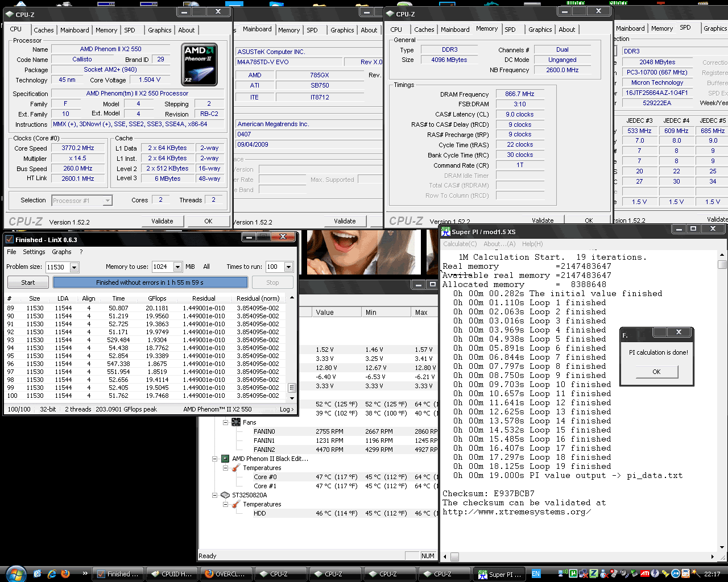Screen dimensions: 728x582
Task: Open Super PI Calculate menu
Action: (460, 244)
